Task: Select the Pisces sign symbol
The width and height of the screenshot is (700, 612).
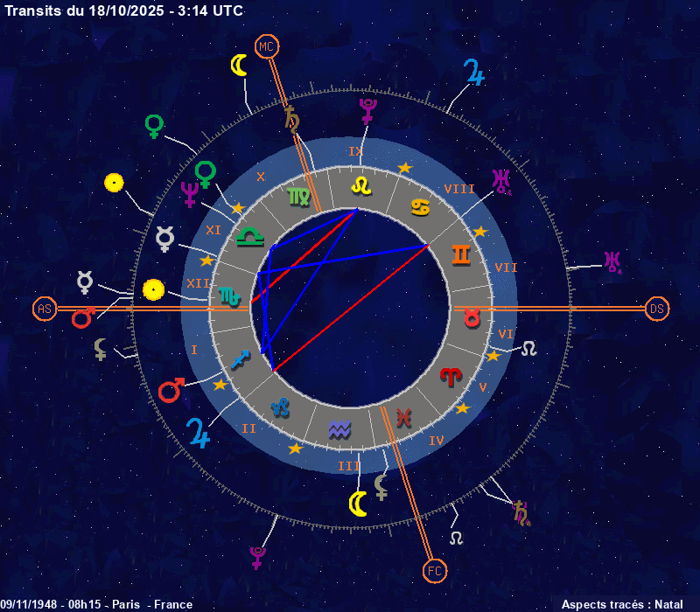Action: pyautogui.click(x=403, y=417)
